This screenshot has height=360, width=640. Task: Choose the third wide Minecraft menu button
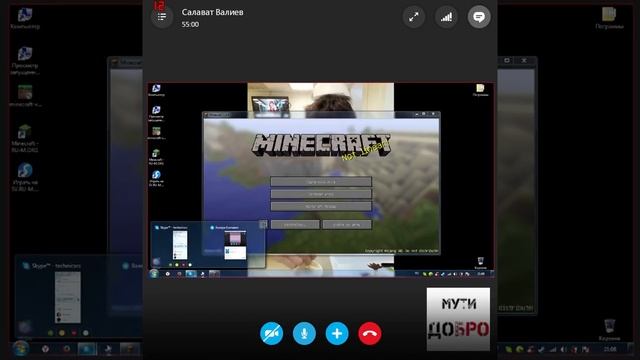321,206
